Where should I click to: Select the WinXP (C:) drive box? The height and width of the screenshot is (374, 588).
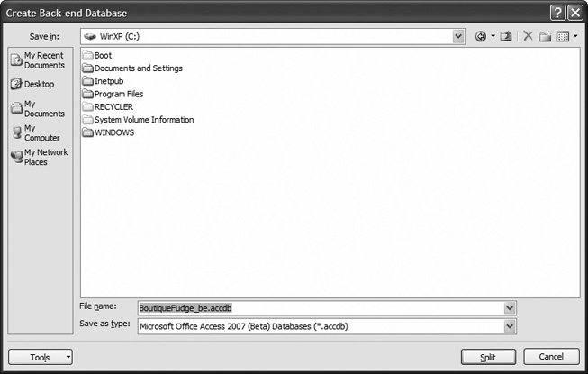[272, 36]
